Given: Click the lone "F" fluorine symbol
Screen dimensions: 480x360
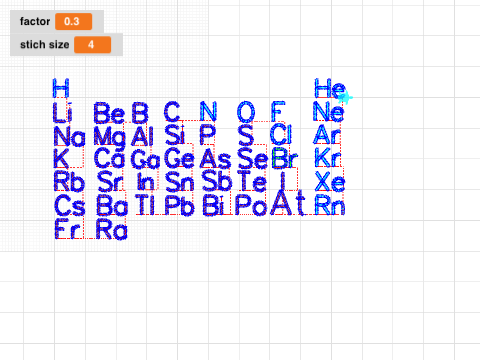Looking at the screenshot, I should click(x=278, y=111).
